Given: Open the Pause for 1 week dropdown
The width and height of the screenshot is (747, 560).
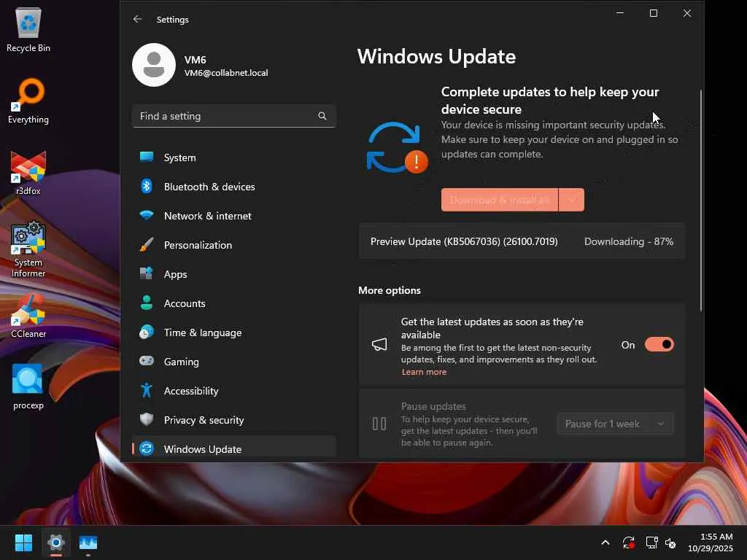Looking at the screenshot, I should click(615, 424).
